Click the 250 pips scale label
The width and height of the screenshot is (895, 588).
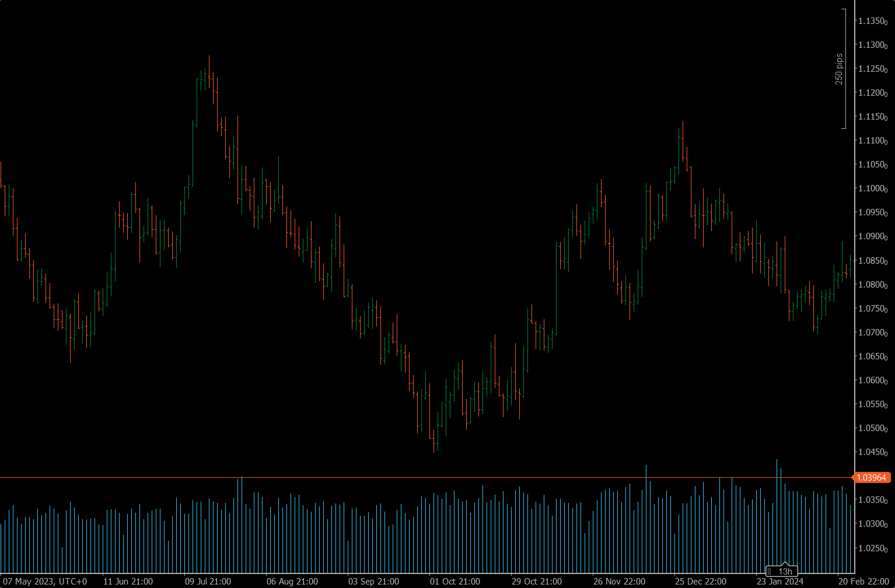[839, 69]
